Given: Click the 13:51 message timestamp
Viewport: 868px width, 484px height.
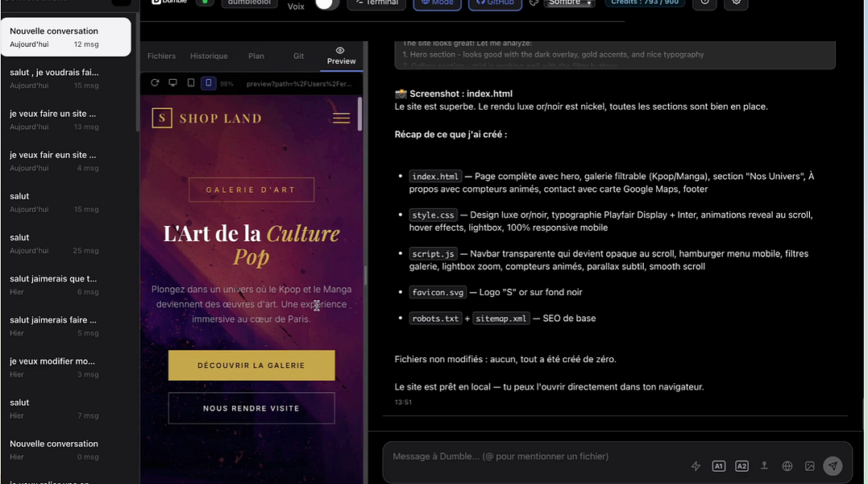Looking at the screenshot, I should [x=403, y=402].
